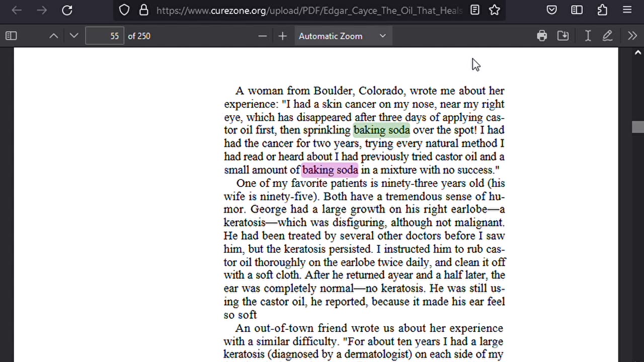Zoom out of the PDF
644x362 pixels.
(262, 36)
